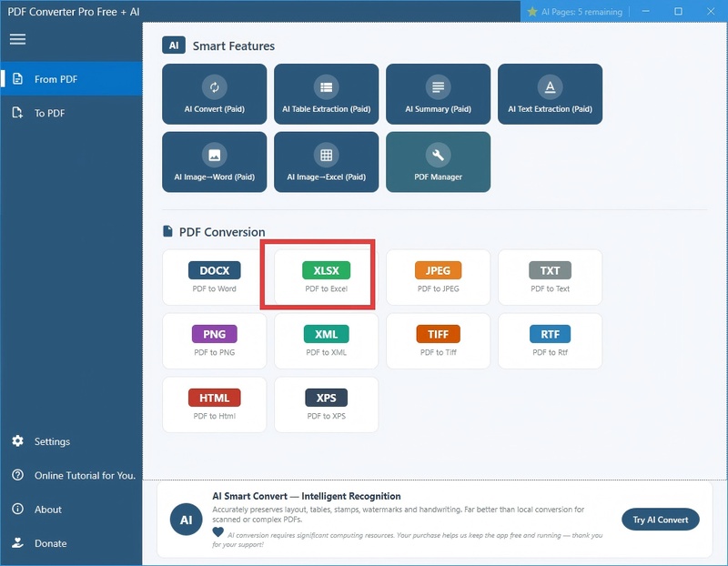The height and width of the screenshot is (566, 728).
Task: Select AI Summary (Paid) tile
Action: point(438,94)
